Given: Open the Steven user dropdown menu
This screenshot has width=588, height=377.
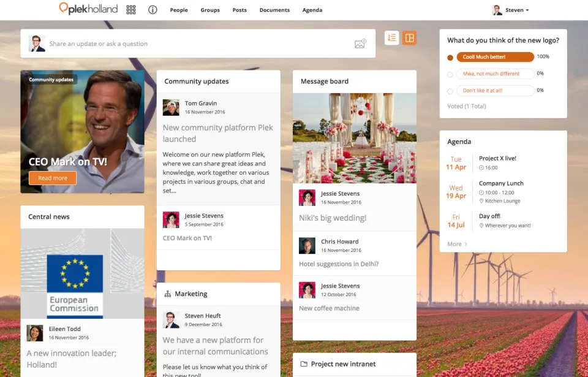Looking at the screenshot, I should [x=511, y=10].
